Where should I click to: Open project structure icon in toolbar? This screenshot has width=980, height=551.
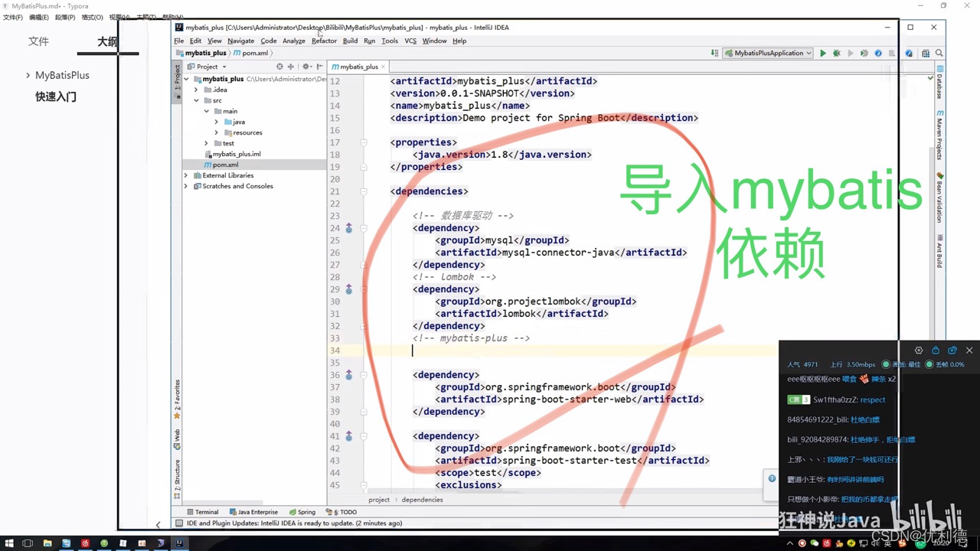click(x=926, y=54)
